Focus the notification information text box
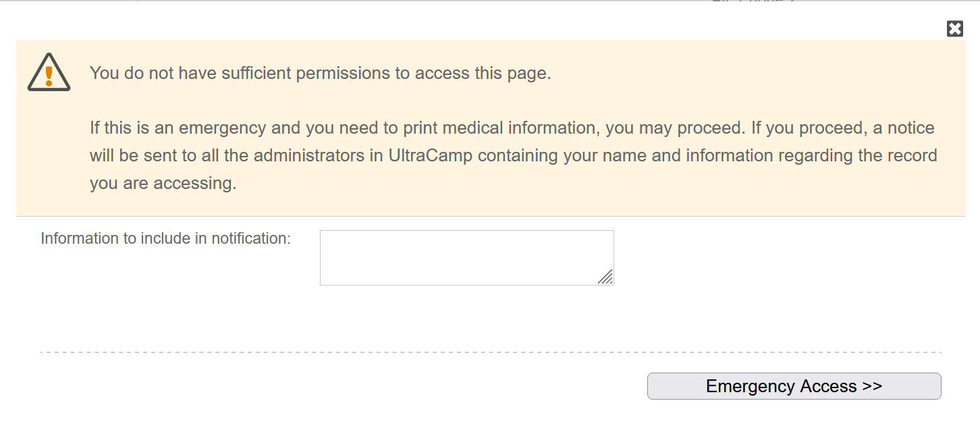The height and width of the screenshot is (430, 980). tap(466, 258)
